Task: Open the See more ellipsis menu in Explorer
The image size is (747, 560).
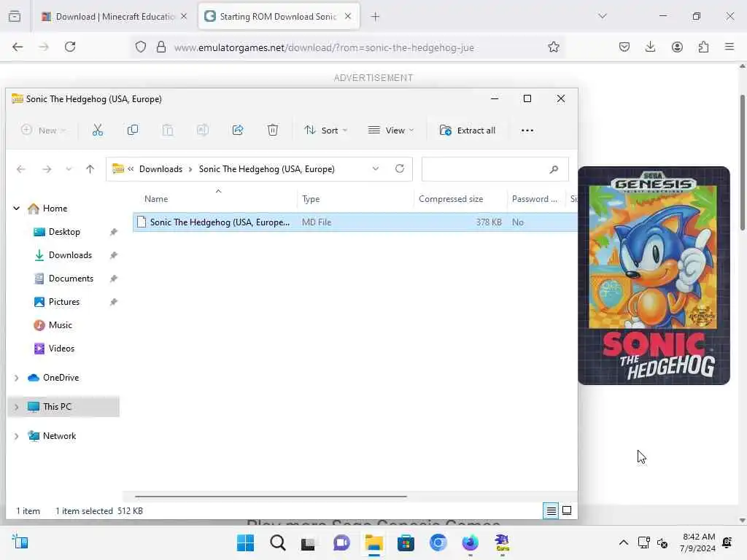Action: (527, 131)
